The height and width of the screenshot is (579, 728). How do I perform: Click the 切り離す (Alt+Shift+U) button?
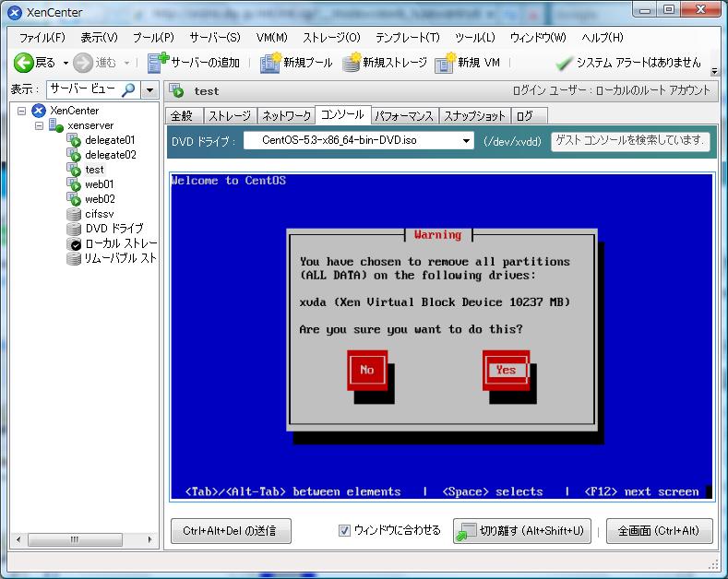tap(522, 531)
